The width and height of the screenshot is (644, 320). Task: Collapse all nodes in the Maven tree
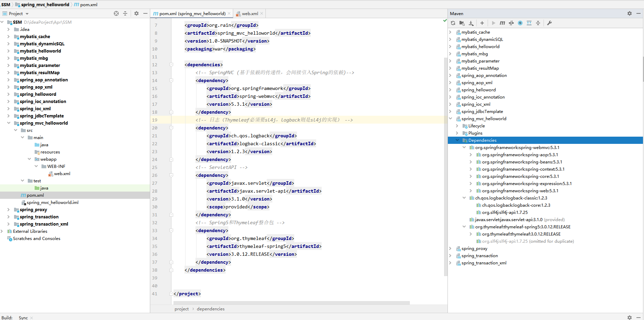(x=538, y=23)
